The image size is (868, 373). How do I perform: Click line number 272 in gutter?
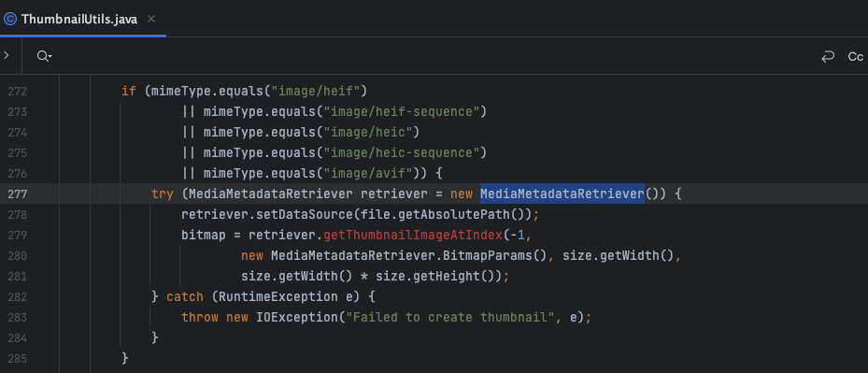click(x=18, y=91)
